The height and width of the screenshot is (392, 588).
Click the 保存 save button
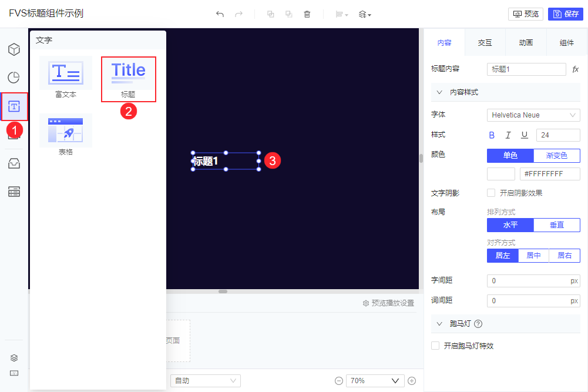coord(566,14)
